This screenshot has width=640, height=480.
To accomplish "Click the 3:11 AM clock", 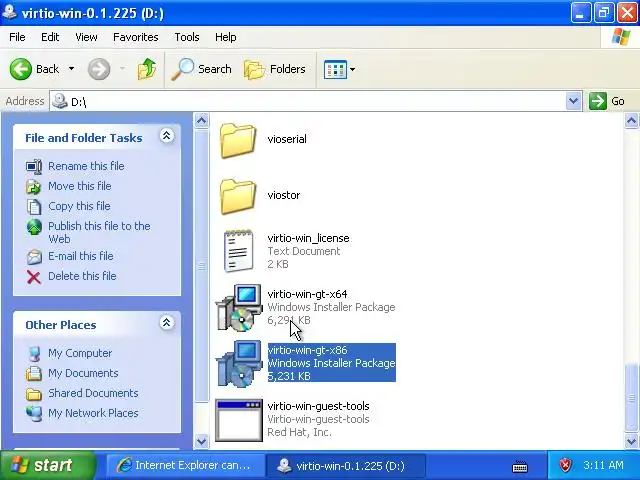I will 603,465.
